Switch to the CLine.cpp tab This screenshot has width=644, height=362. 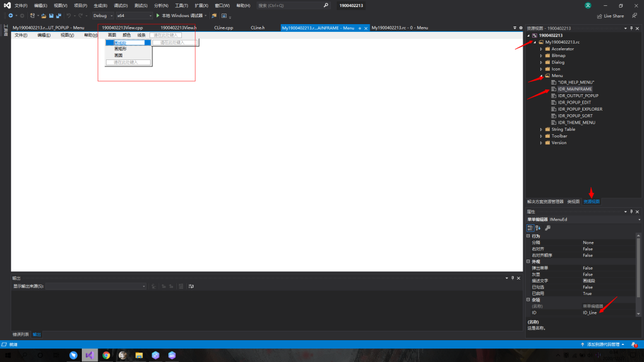point(224,28)
